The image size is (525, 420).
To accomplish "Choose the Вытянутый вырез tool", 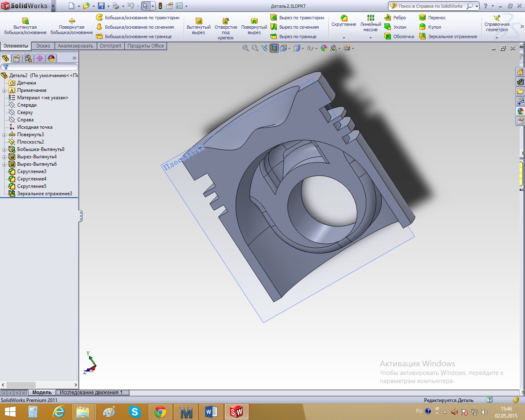I will click(199, 25).
